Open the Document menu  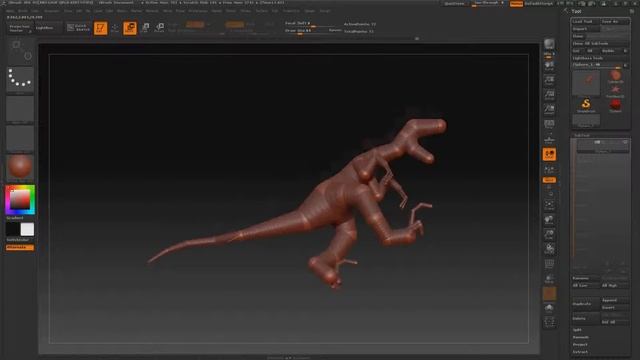51,11
